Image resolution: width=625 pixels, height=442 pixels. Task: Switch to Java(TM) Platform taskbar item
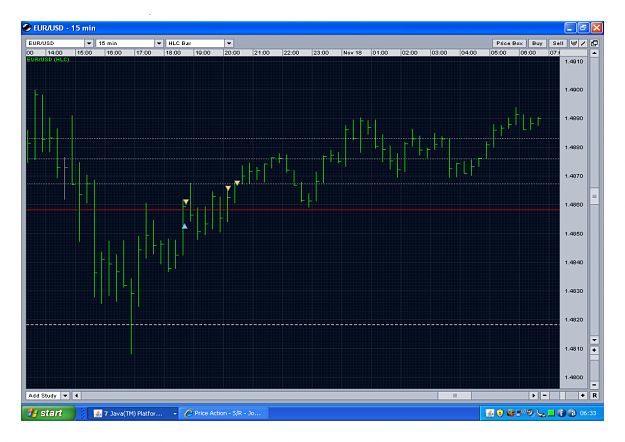133,413
